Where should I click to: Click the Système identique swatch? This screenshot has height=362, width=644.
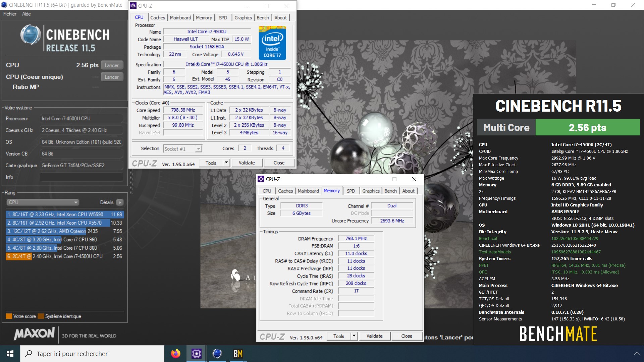[x=41, y=316]
